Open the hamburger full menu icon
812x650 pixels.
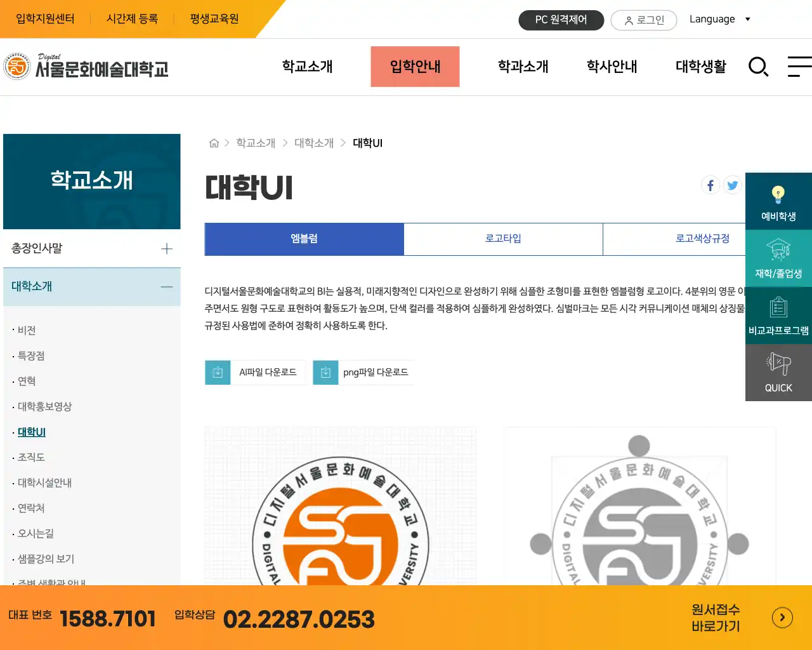point(799,67)
